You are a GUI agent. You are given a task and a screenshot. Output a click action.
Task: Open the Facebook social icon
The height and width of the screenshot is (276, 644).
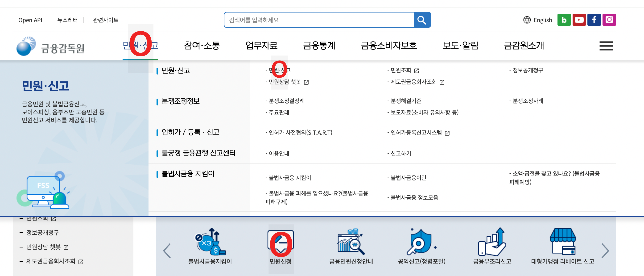pos(594,20)
